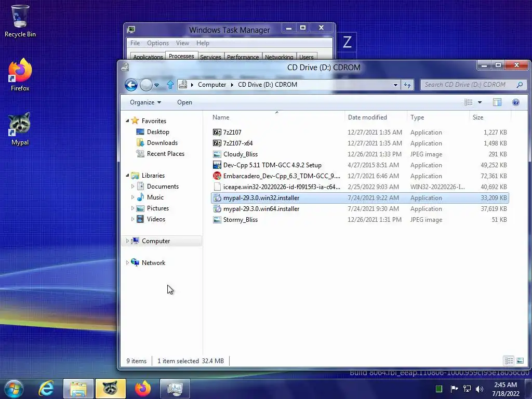Click the Mypal taskbar button
Viewport: 532px width, 399px height.
tap(111, 389)
